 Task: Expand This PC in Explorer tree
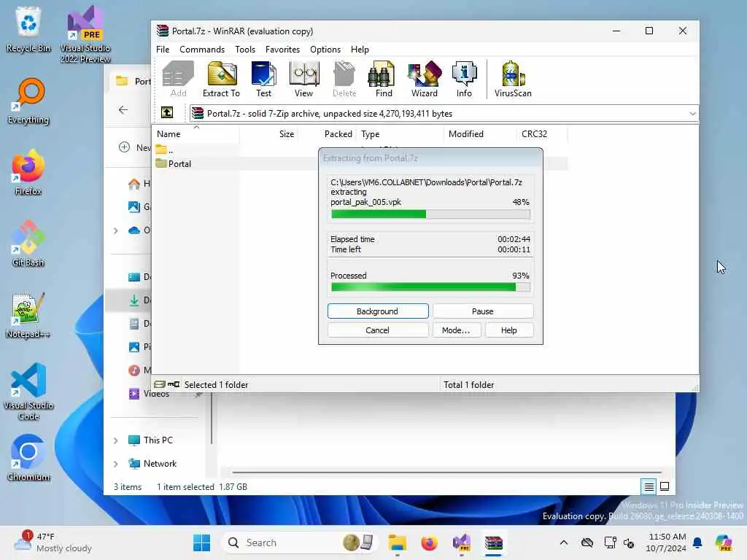pyautogui.click(x=116, y=440)
